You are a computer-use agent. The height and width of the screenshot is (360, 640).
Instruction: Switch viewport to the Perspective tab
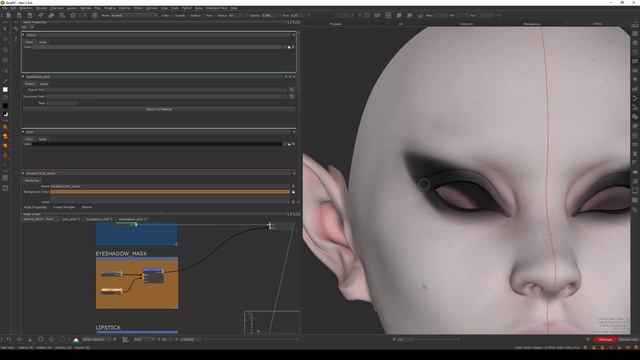pos(531,24)
